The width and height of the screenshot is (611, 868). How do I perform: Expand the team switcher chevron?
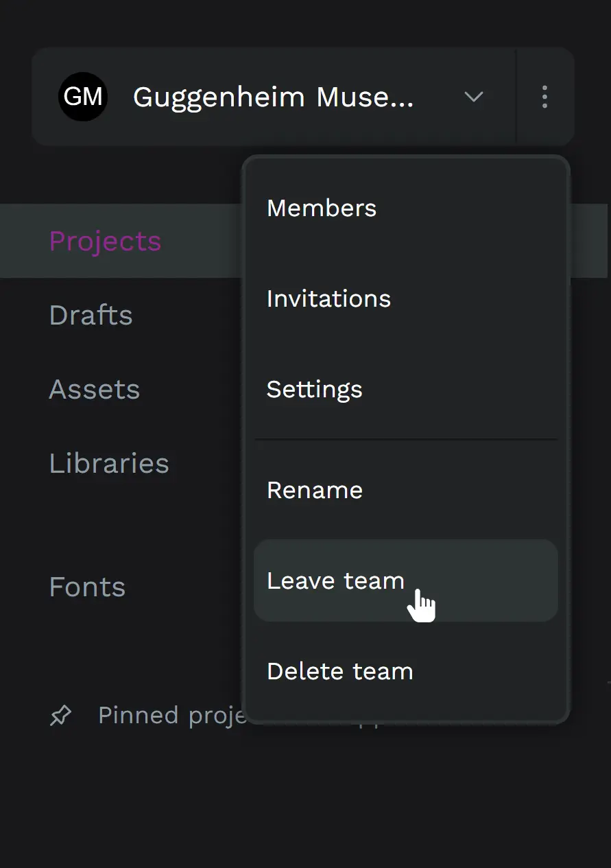[474, 97]
